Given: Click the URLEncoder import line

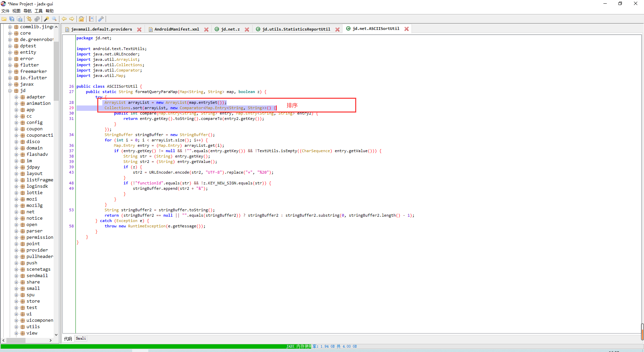Looking at the screenshot, I should [x=108, y=54].
